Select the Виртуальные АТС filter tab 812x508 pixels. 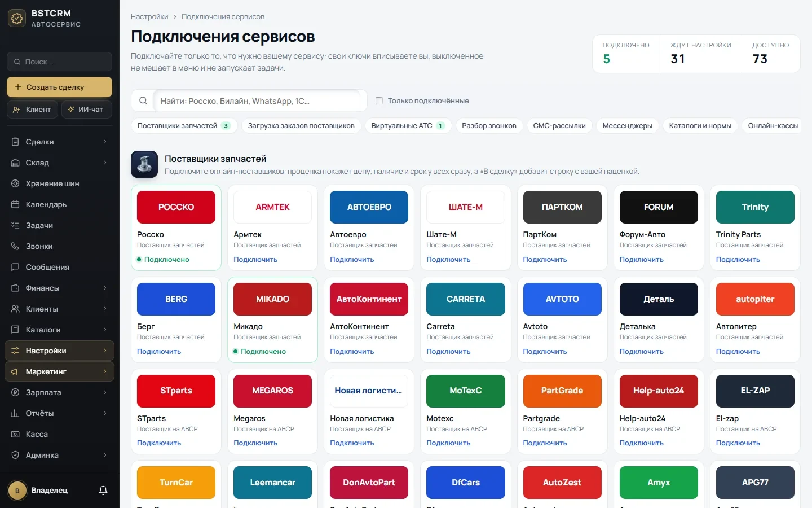click(x=408, y=126)
